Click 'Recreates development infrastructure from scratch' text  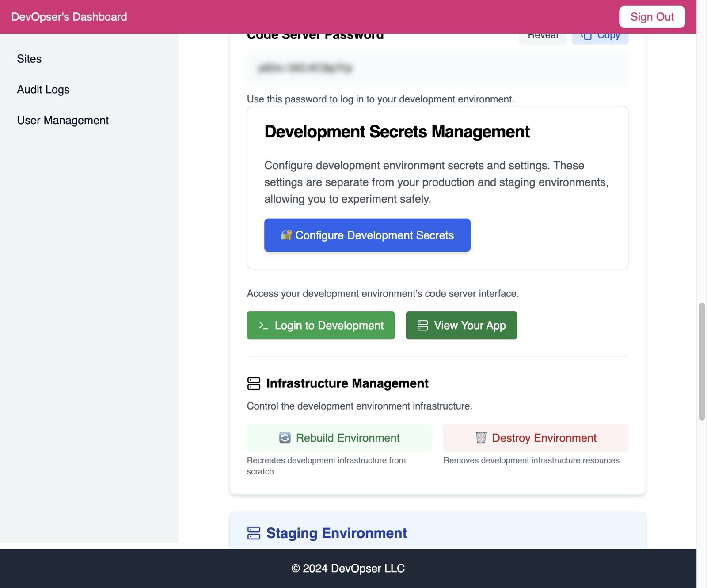(x=326, y=466)
